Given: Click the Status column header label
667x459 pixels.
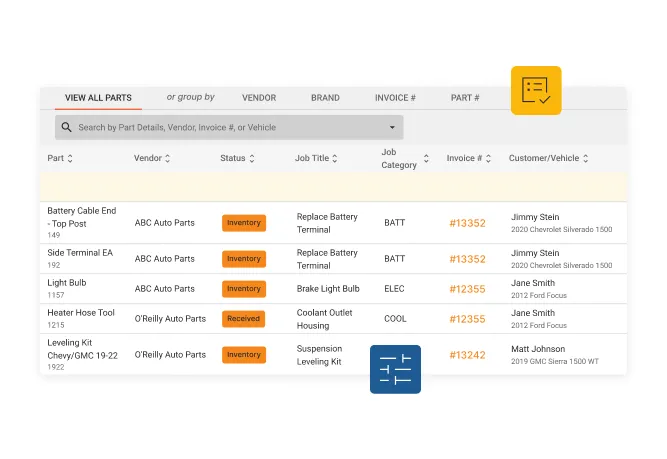Looking at the screenshot, I should click(x=233, y=158).
